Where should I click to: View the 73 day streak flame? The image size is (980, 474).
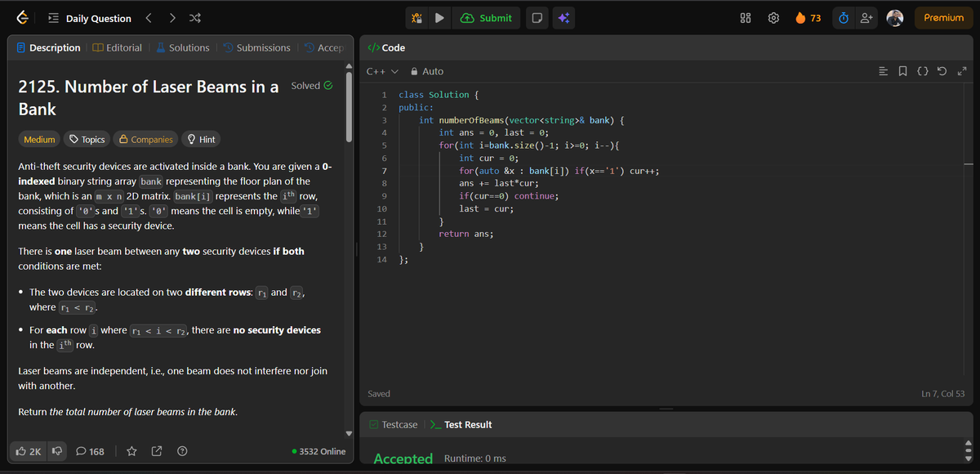pyautogui.click(x=808, y=18)
